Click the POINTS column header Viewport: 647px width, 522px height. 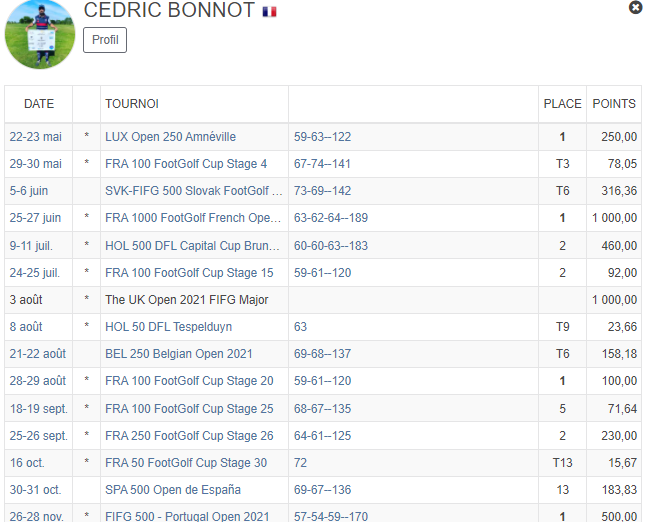(614, 104)
